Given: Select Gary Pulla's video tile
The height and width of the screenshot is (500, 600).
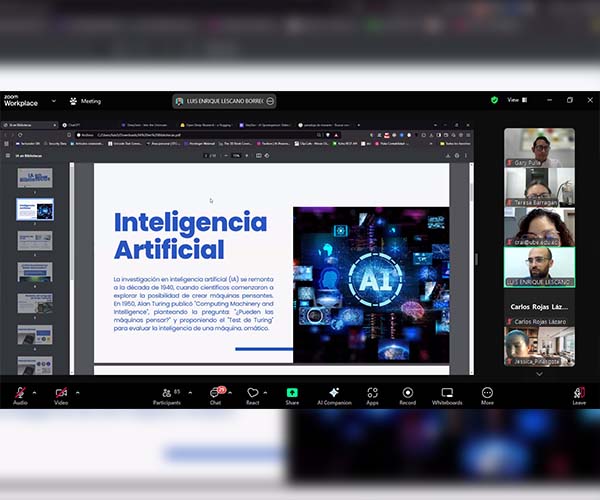Looking at the screenshot, I should pos(539,147).
